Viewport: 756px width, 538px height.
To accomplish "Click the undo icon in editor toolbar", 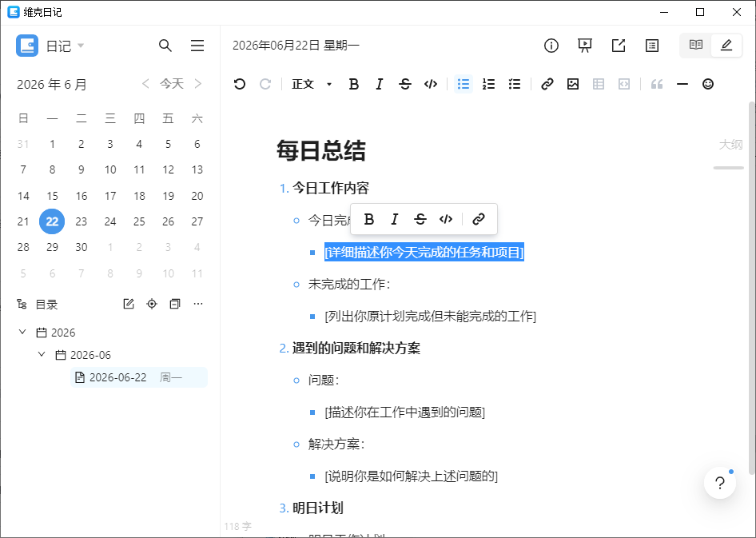I will [x=240, y=85].
